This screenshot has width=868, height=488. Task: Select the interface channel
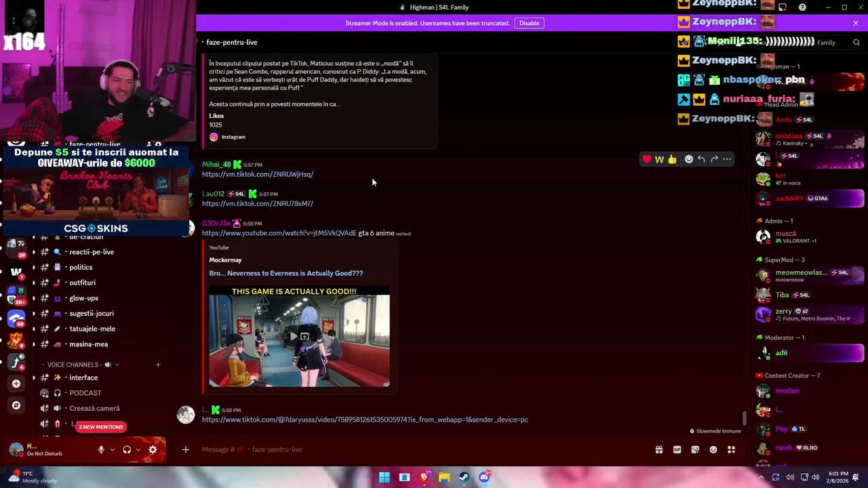[x=83, y=378]
